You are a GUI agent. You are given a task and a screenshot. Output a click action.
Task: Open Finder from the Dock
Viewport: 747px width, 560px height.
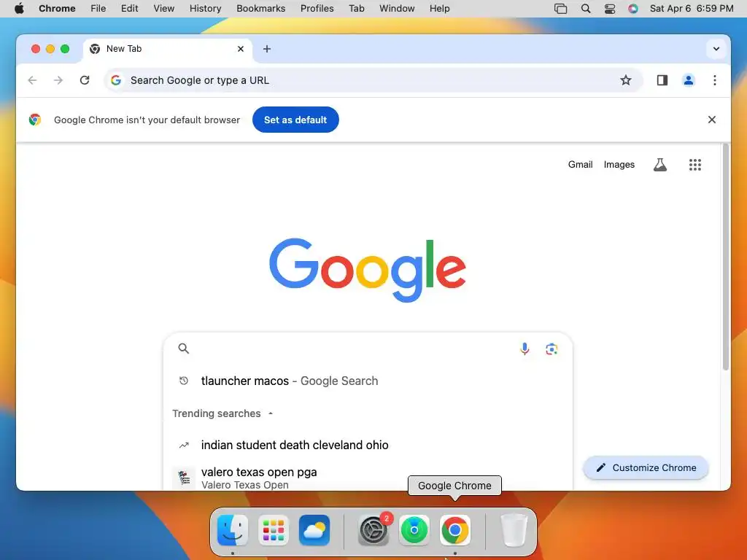click(x=233, y=530)
